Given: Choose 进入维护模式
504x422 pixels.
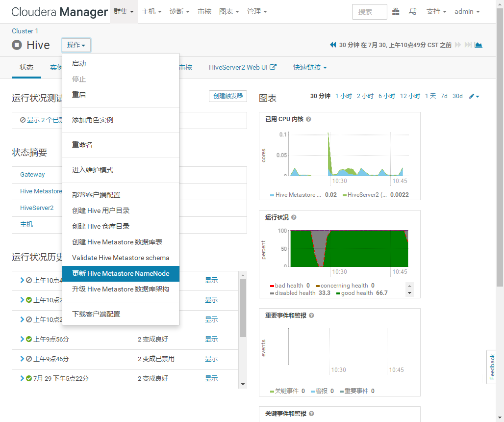Looking at the screenshot, I should coord(121,170).
